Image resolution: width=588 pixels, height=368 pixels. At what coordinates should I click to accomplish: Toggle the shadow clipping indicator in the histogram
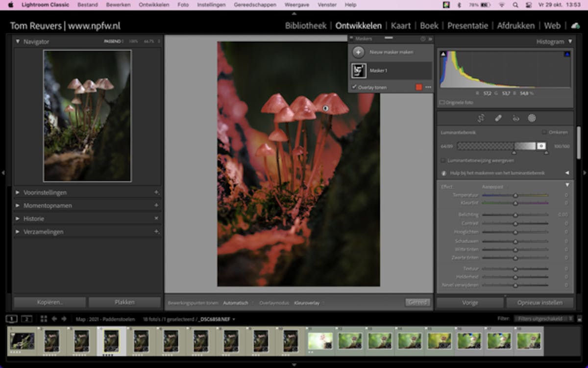443,54
